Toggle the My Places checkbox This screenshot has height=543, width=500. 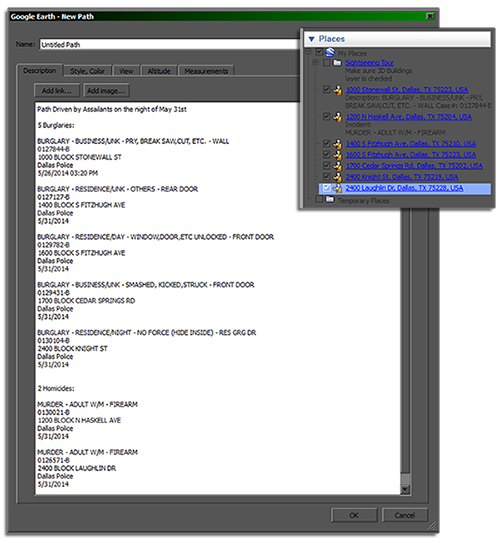point(319,52)
